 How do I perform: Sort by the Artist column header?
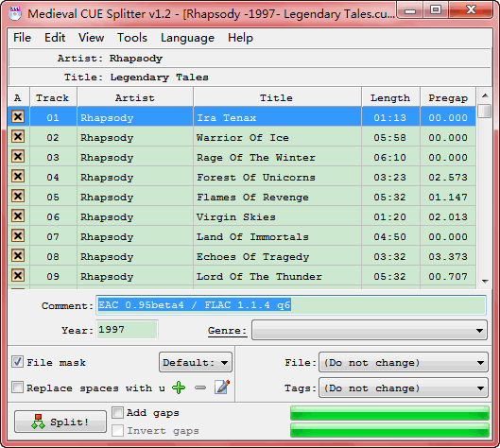(x=134, y=97)
